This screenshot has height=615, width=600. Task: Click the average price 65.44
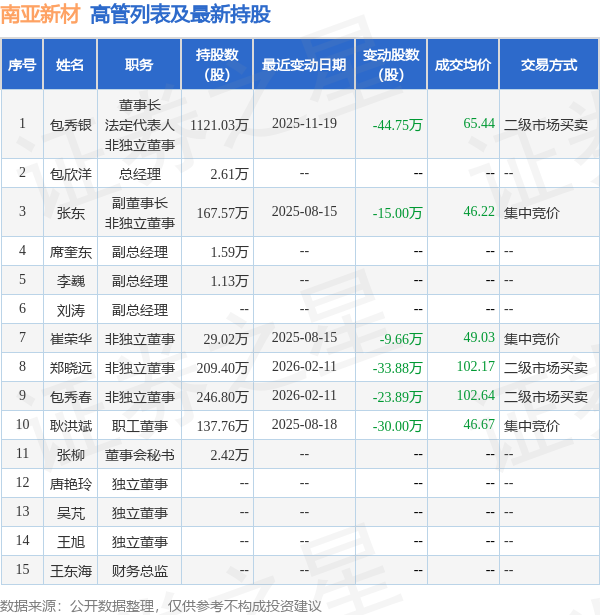(479, 123)
